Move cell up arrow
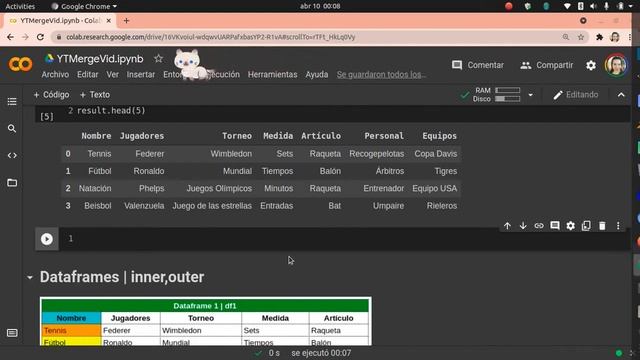Image resolution: width=640 pixels, height=360 pixels. 507,226
